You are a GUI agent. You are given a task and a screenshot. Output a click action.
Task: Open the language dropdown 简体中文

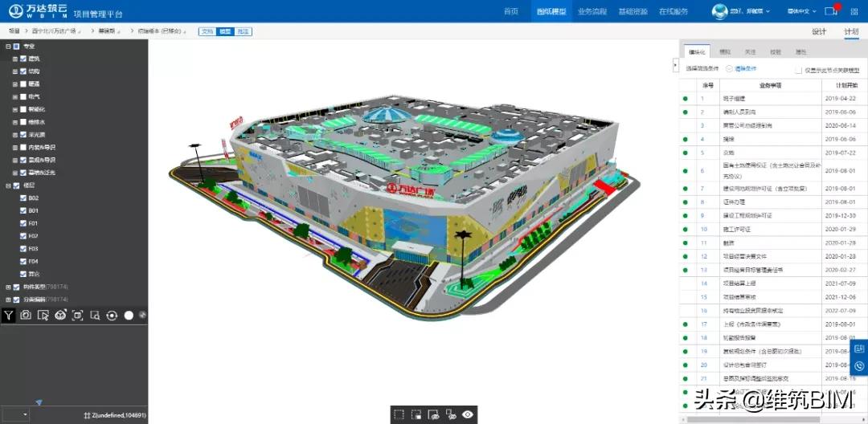click(801, 11)
